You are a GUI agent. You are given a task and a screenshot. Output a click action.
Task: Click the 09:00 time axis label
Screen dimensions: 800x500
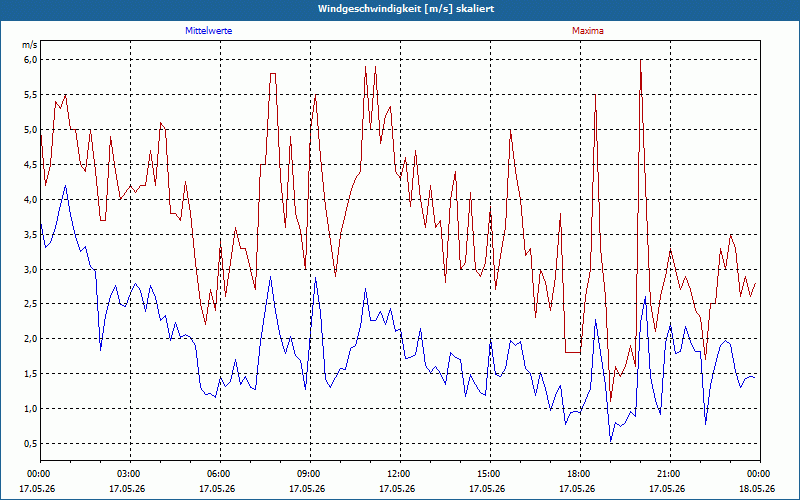coord(310,474)
